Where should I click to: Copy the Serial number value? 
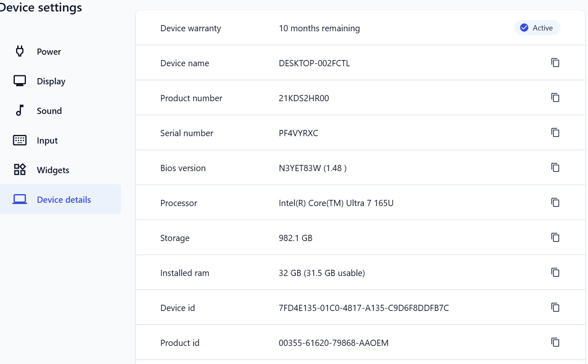pos(555,132)
